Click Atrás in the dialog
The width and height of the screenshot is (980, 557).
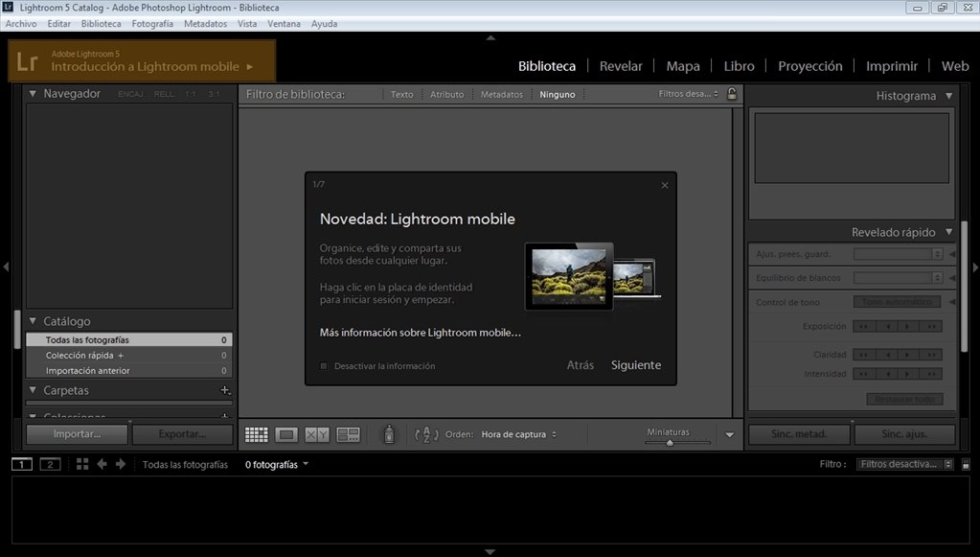pos(580,365)
